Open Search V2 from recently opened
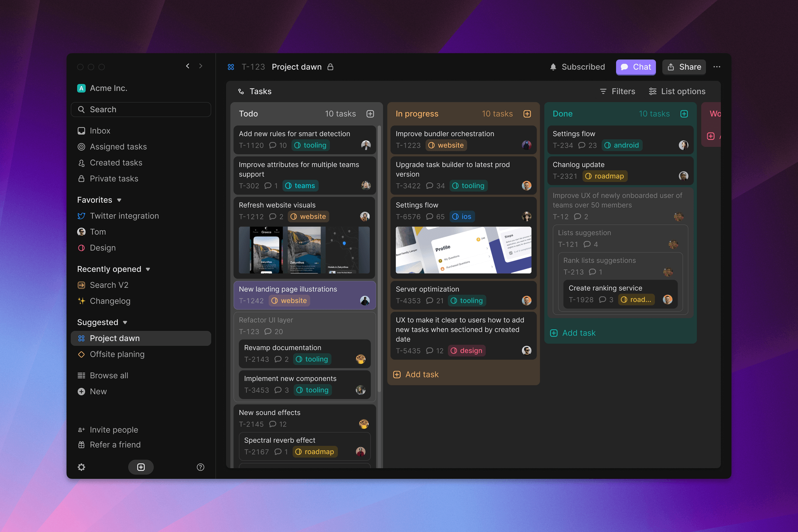 coord(109,285)
